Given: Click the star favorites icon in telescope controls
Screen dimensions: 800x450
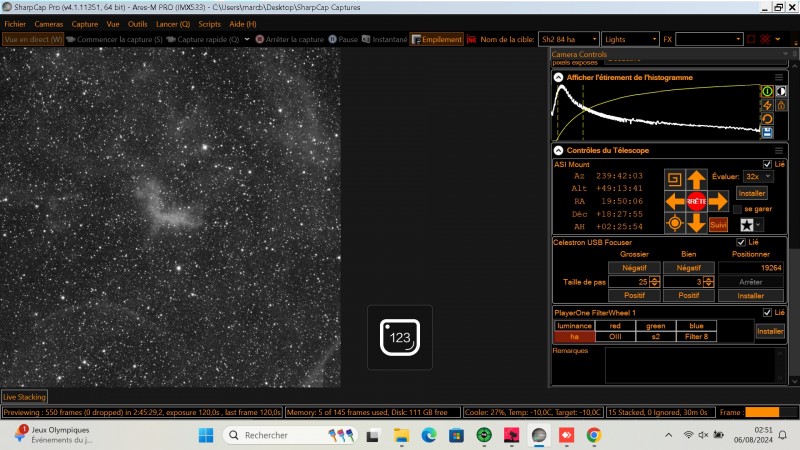Looking at the screenshot, I should click(x=746, y=225).
